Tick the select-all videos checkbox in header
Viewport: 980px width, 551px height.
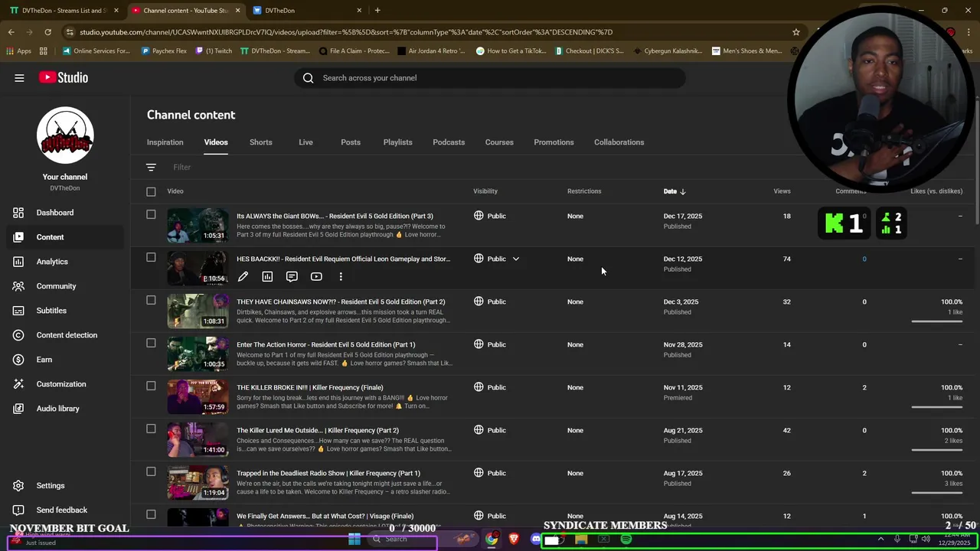coord(151,191)
